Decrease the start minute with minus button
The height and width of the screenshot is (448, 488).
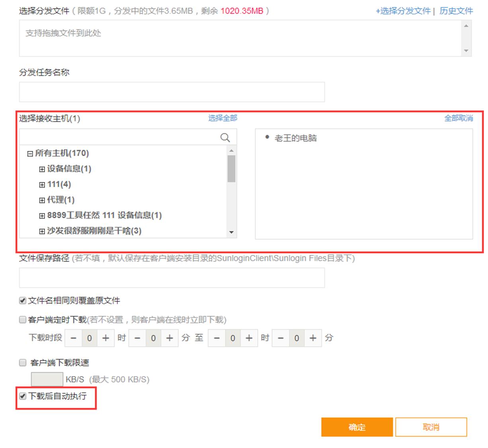[137, 338]
